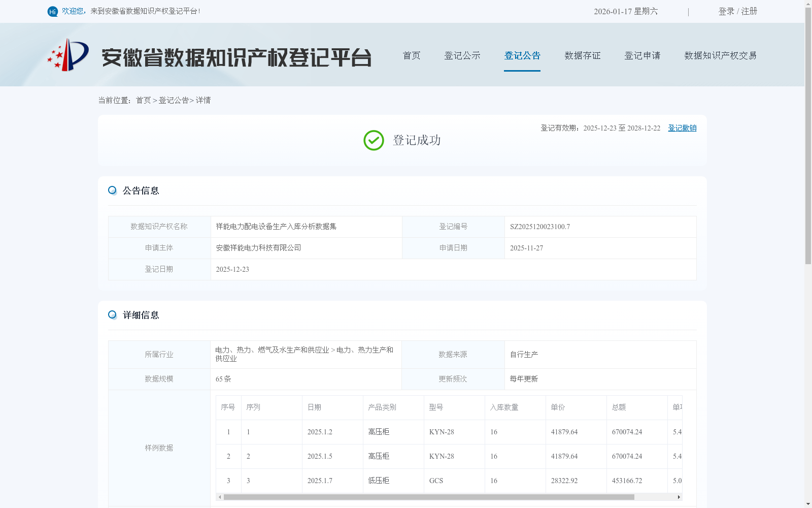Click the green registration success checkmark icon
812x508 pixels.
tap(374, 140)
